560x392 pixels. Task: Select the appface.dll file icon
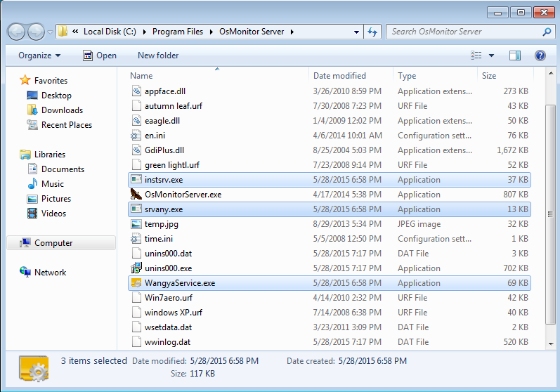pos(136,91)
